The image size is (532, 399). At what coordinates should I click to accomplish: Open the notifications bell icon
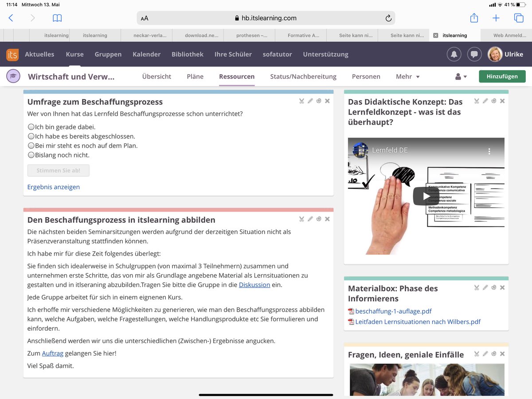coord(454,54)
